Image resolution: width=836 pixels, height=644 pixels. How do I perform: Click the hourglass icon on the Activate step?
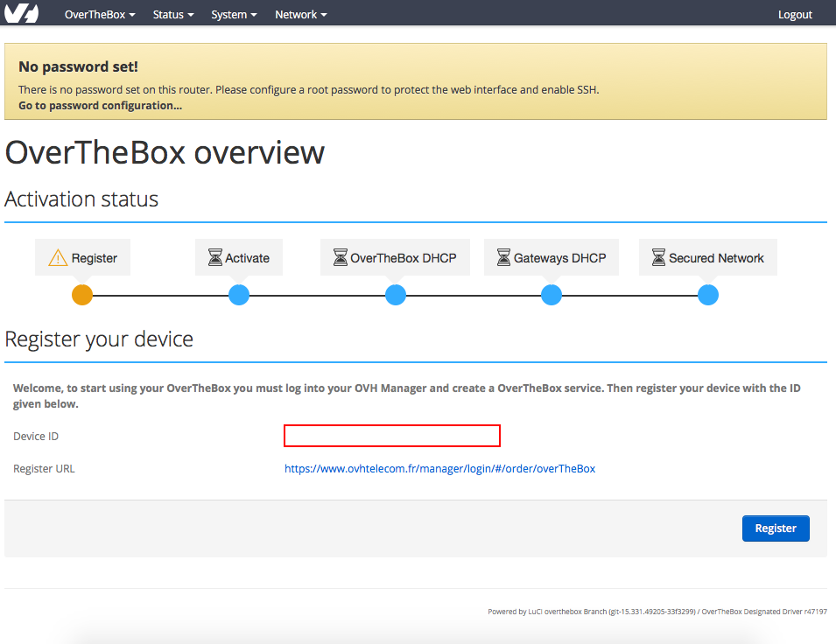(x=214, y=256)
